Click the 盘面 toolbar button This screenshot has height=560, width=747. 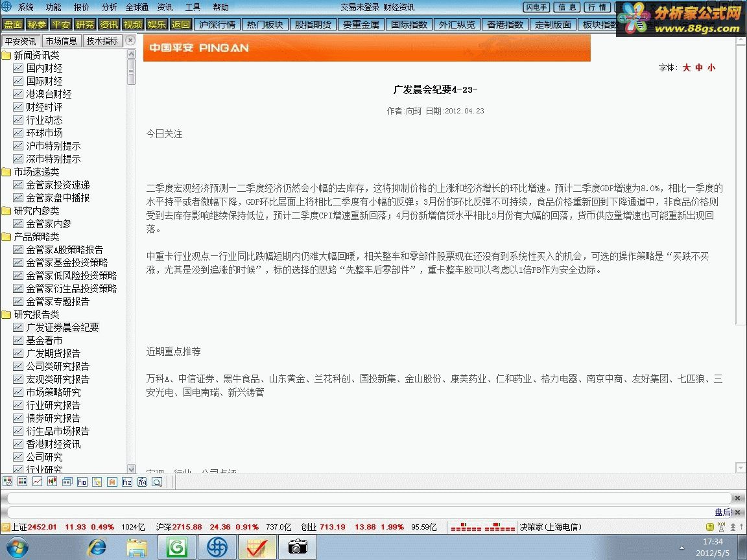click(x=13, y=24)
